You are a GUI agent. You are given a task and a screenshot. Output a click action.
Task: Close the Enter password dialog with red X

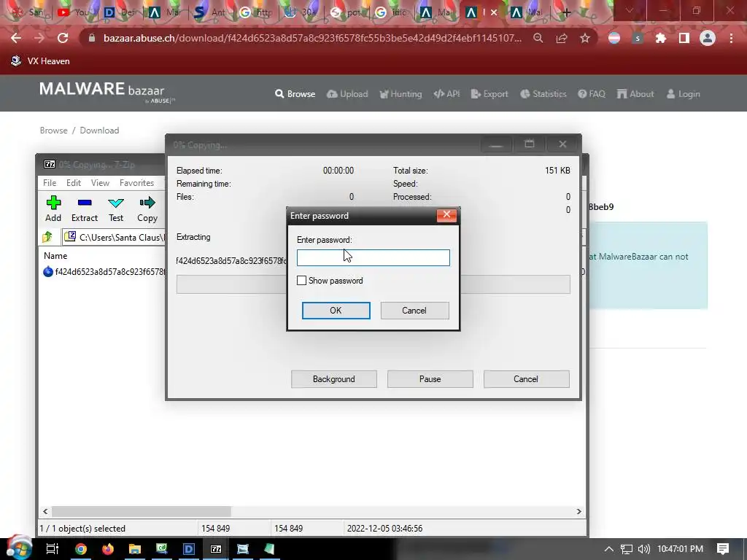click(446, 215)
